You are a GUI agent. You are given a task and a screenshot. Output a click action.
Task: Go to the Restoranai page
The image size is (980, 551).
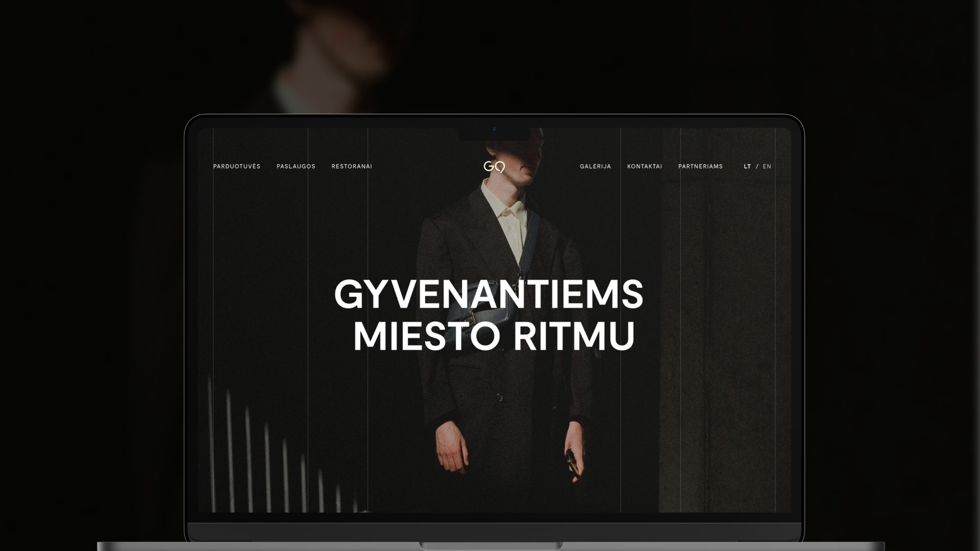pyautogui.click(x=352, y=166)
